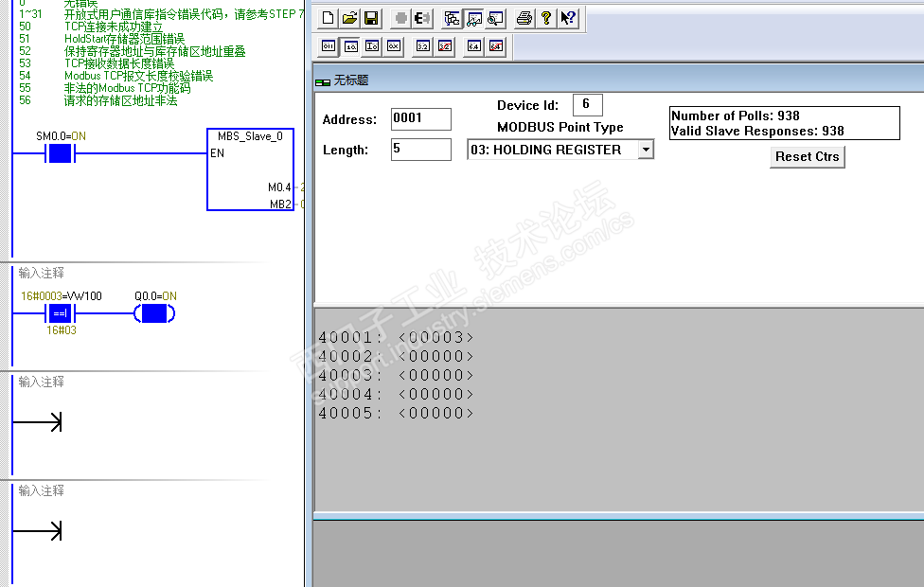Image resolution: width=924 pixels, height=587 pixels.
Task: Click the Device Id input field
Action: coord(588,105)
